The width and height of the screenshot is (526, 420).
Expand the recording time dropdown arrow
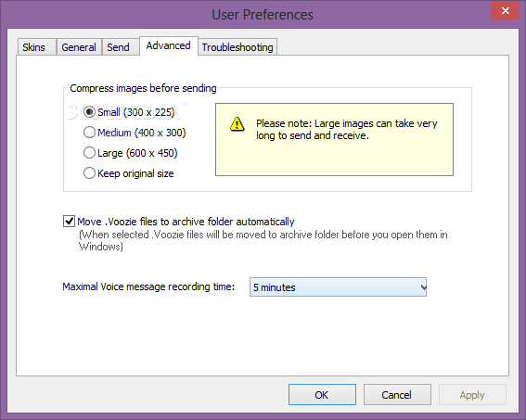coord(423,287)
